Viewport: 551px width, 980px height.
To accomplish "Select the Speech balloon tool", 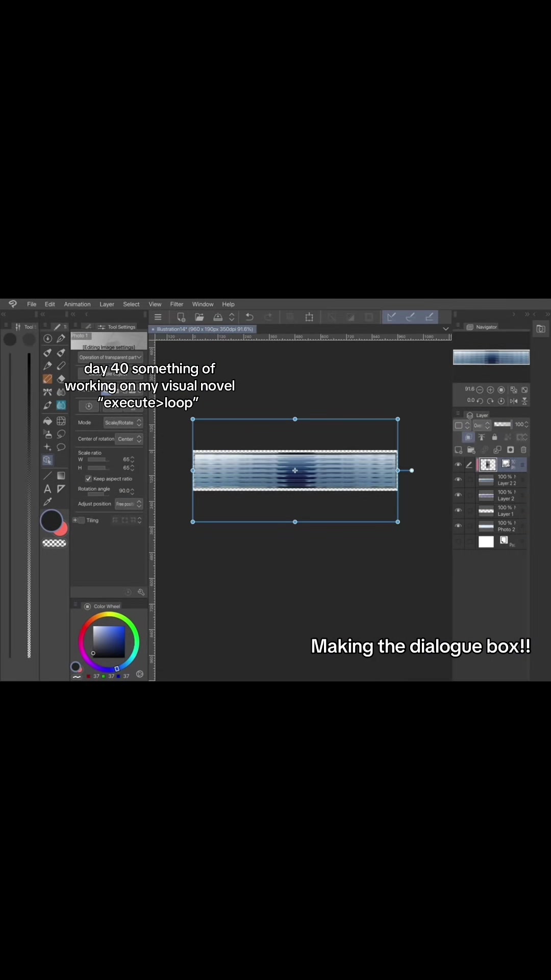I will pyautogui.click(x=61, y=447).
